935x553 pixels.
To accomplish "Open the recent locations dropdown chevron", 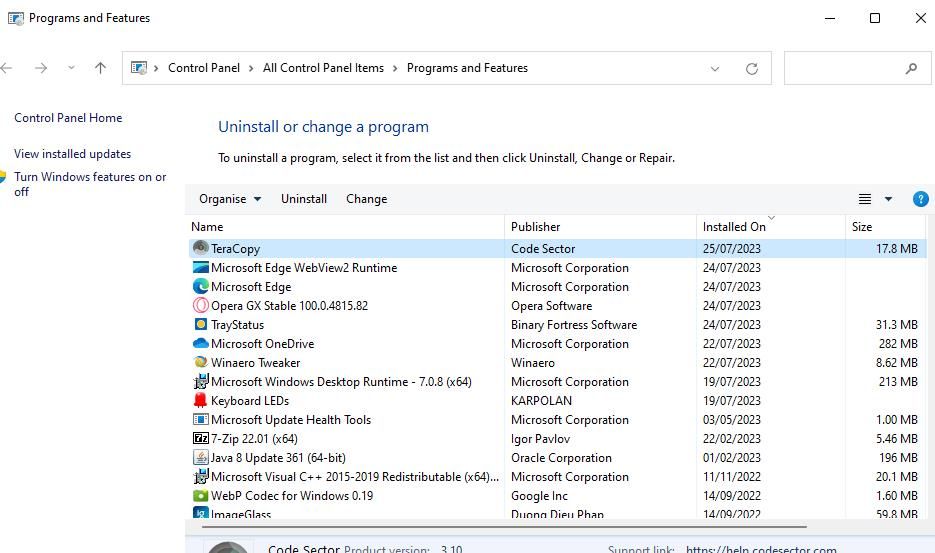I will (71, 68).
